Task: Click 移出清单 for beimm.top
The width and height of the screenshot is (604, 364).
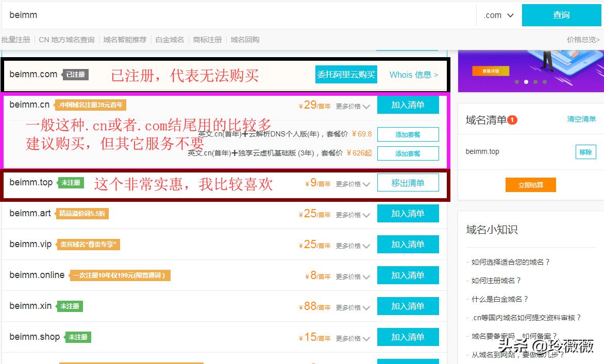Action: pyautogui.click(x=408, y=183)
